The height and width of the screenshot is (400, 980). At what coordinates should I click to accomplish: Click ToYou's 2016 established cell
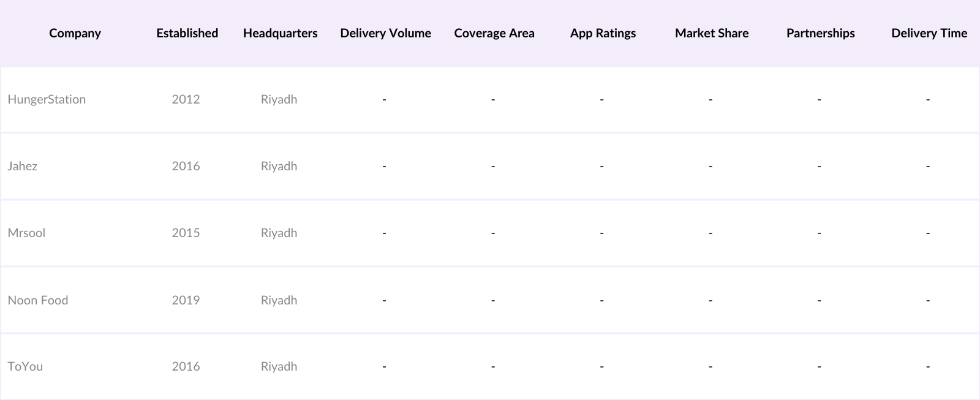click(x=186, y=366)
